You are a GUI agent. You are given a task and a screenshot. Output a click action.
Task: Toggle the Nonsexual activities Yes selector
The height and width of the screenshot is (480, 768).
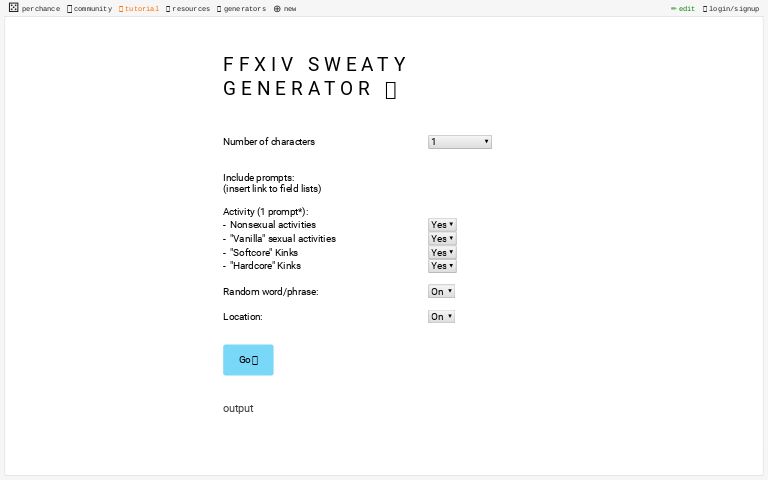tap(442, 225)
